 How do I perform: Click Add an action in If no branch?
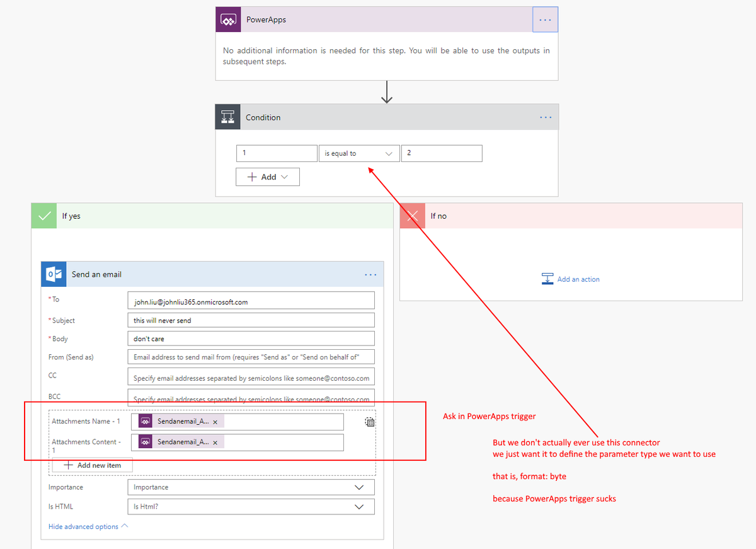coord(571,279)
